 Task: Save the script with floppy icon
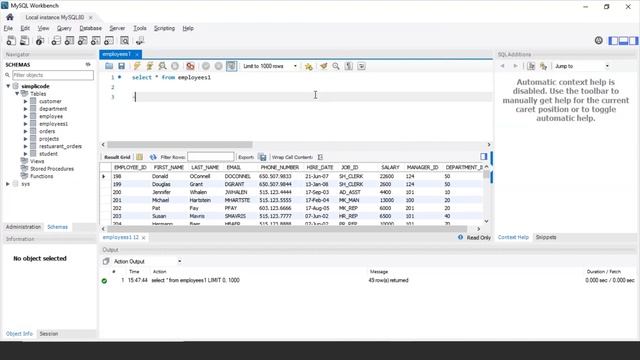pyautogui.click(x=121, y=66)
